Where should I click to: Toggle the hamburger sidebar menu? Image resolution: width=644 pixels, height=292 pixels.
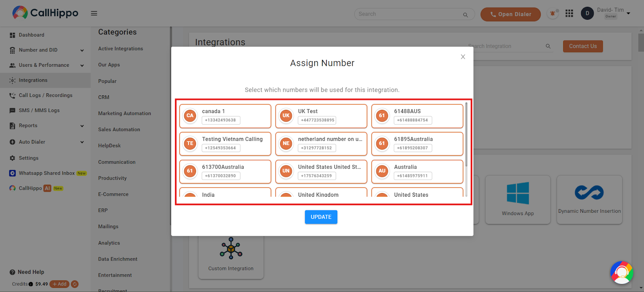click(x=94, y=13)
